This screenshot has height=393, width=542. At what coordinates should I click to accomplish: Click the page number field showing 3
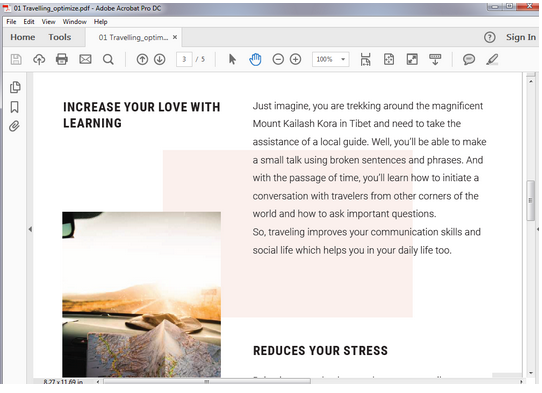click(184, 59)
